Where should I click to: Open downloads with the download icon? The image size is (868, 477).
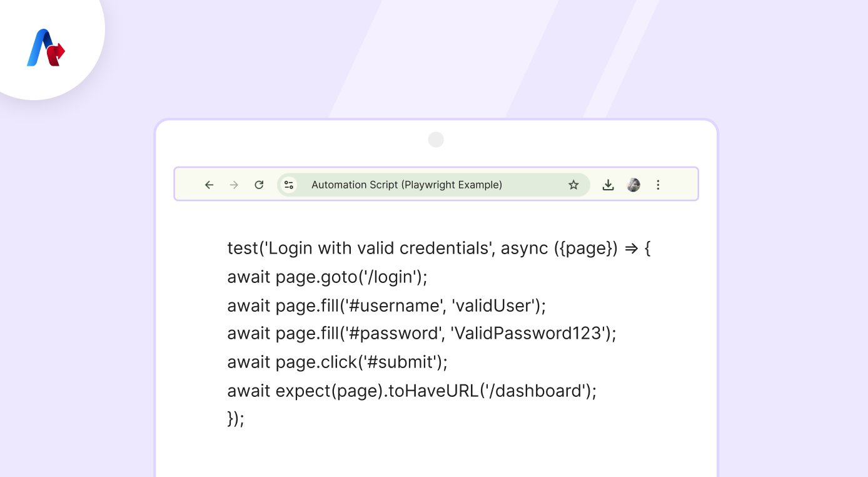(x=608, y=185)
